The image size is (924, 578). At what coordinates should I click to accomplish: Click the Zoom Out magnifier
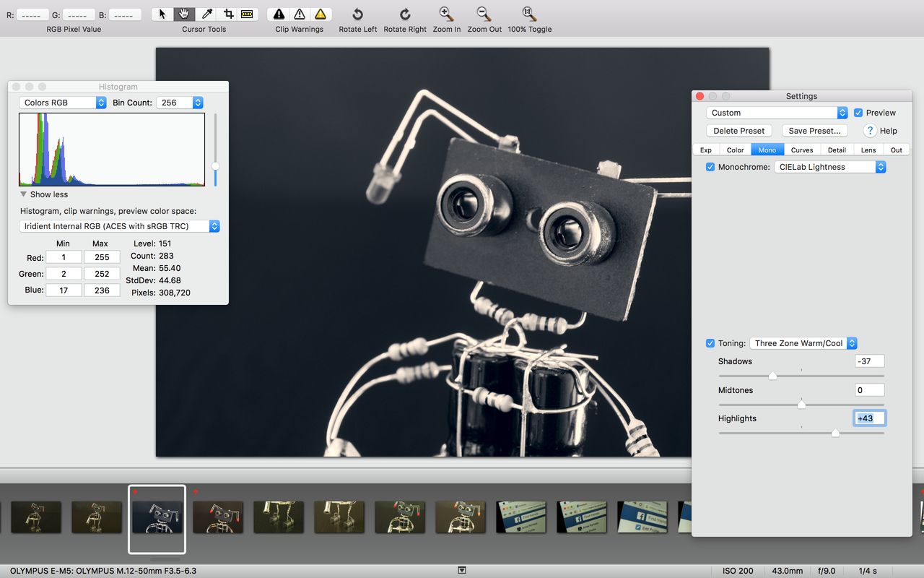[x=484, y=14]
